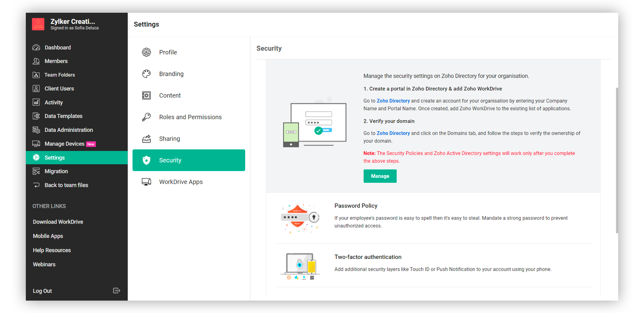Click the Activity chart icon
The width and height of the screenshot is (644, 313).
pos(36,102)
